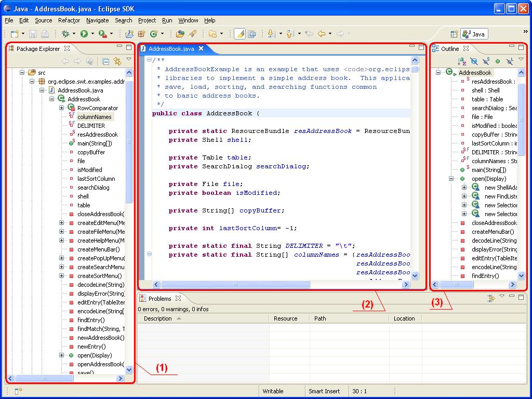
Task: Click the Open Type toolbar icon
Action: [180, 34]
